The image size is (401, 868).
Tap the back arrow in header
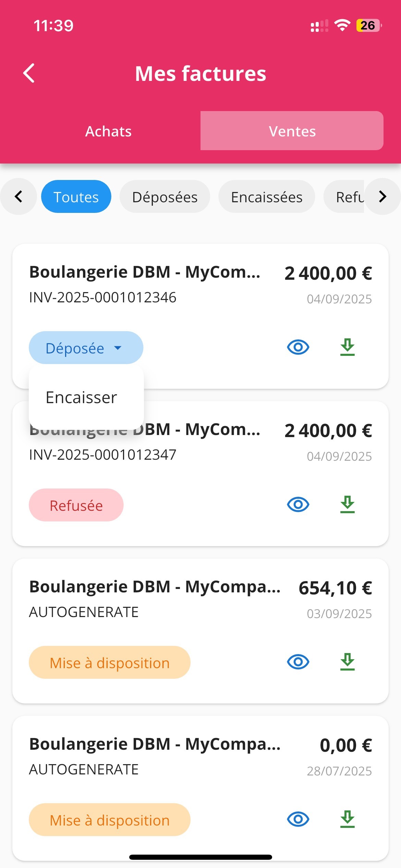[29, 73]
